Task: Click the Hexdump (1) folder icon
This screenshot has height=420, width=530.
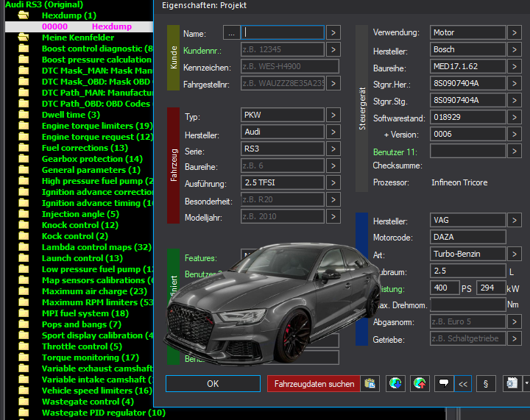Action: [24, 15]
